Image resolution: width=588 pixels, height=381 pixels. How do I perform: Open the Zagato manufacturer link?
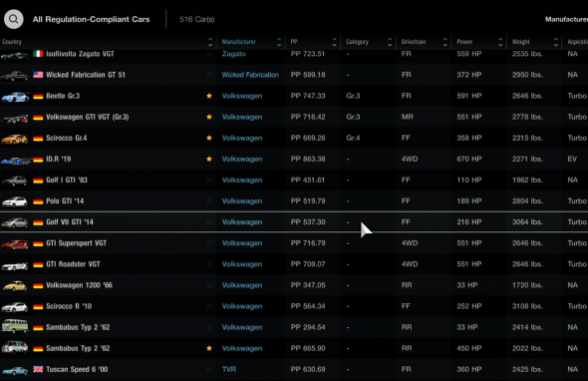pyautogui.click(x=233, y=54)
